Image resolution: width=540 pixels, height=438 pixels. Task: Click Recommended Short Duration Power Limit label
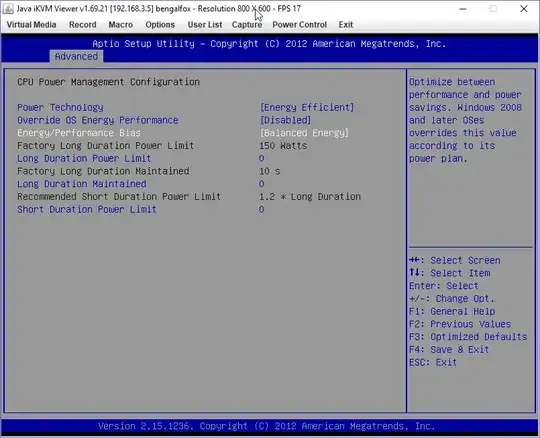coord(119,197)
